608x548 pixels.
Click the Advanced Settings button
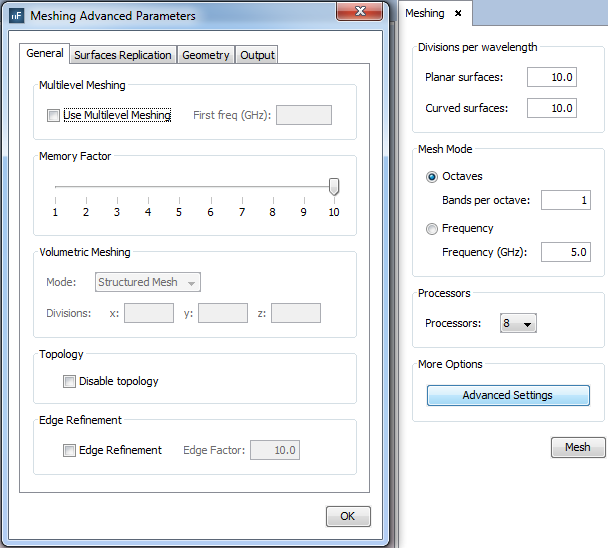507,395
